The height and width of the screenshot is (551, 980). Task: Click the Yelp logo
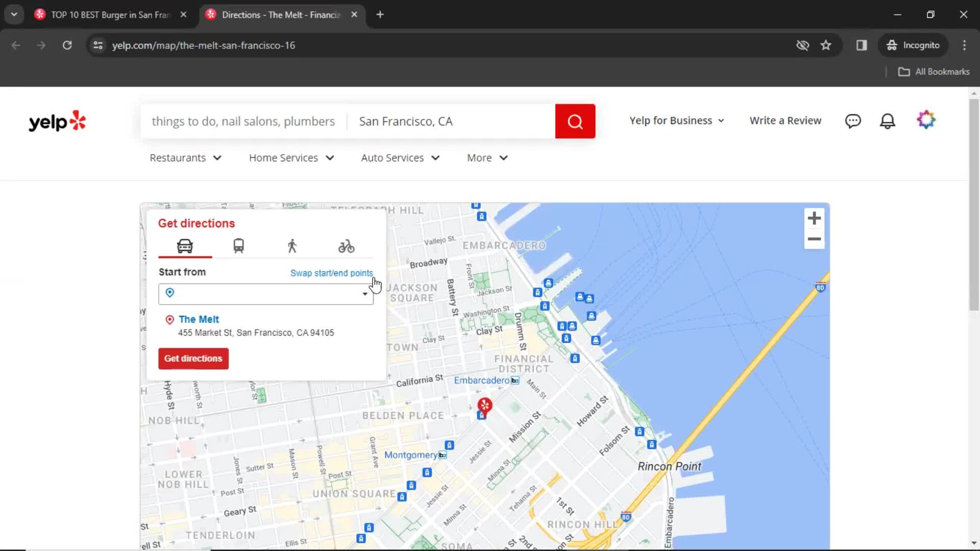(57, 121)
